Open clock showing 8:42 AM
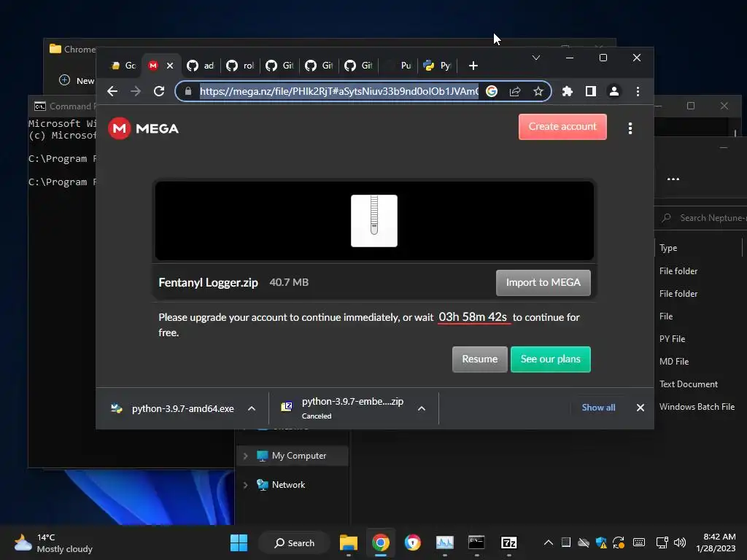 tap(716, 542)
